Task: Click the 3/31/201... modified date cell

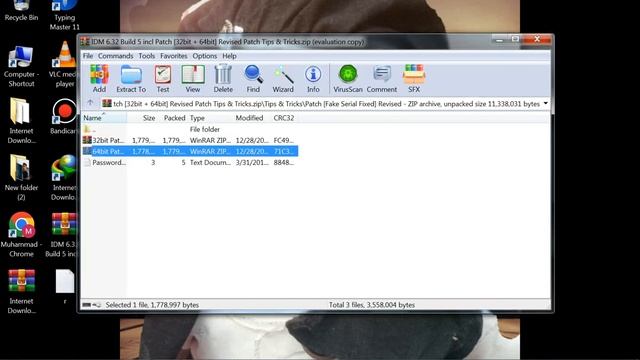Action: click(252, 162)
